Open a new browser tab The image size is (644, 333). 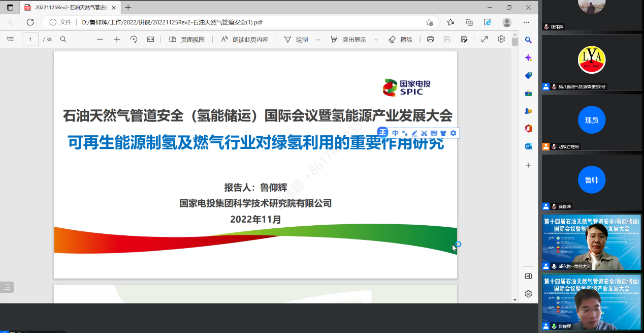128,8
